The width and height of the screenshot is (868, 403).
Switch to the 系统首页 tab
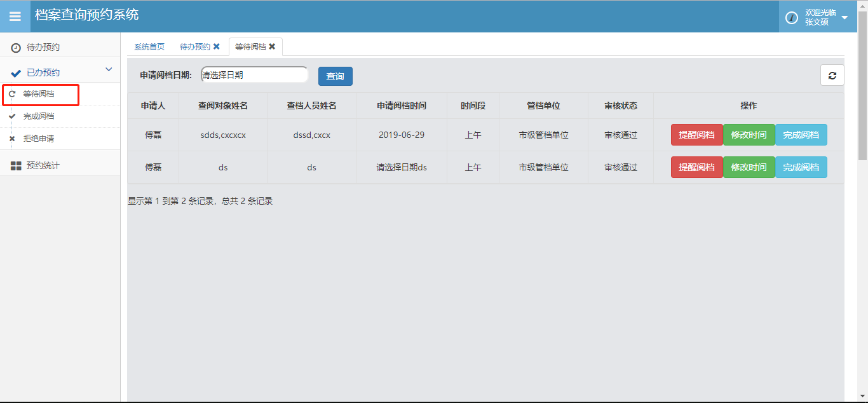point(149,47)
